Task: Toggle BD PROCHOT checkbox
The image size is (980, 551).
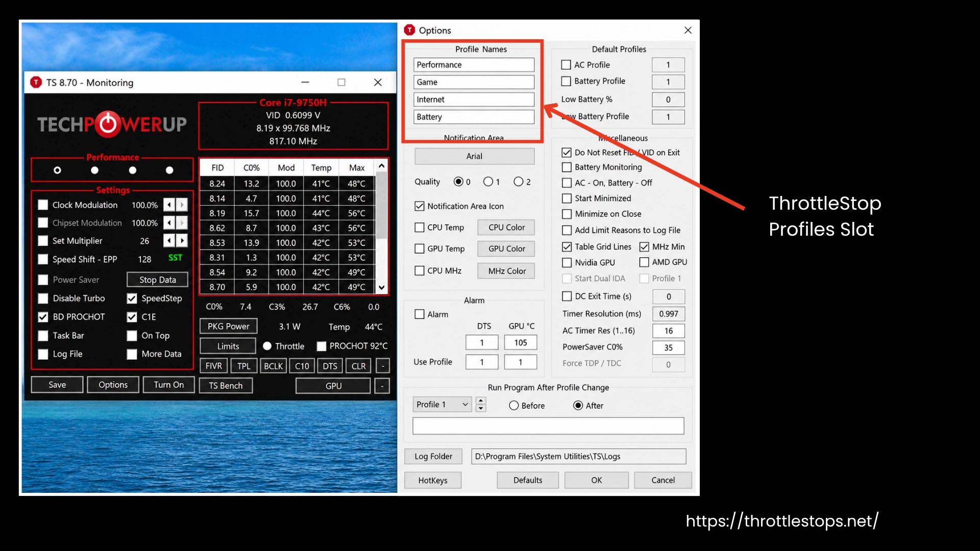Action: (x=43, y=317)
